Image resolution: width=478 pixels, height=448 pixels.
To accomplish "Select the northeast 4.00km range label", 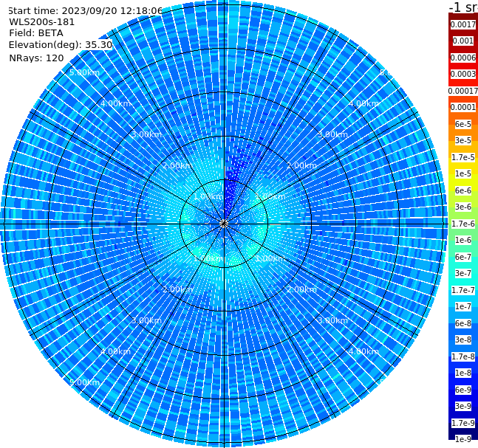I will coord(363,103).
